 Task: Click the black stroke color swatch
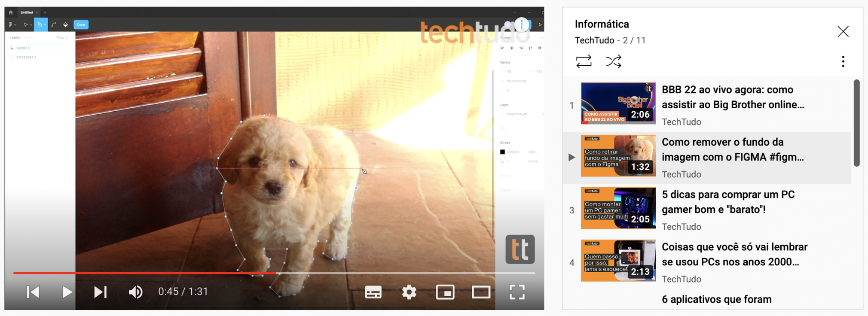[502, 152]
